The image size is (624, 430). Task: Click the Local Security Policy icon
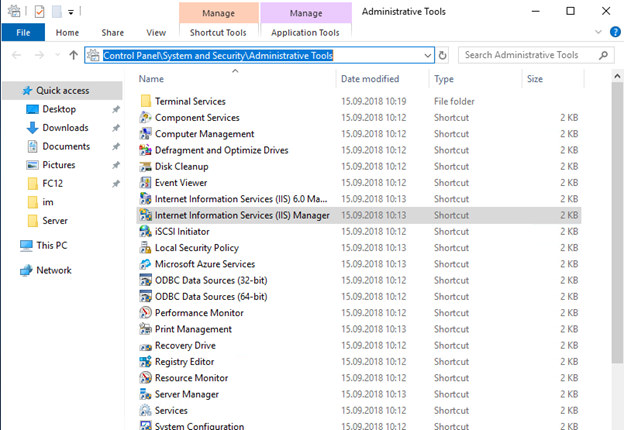(x=146, y=248)
